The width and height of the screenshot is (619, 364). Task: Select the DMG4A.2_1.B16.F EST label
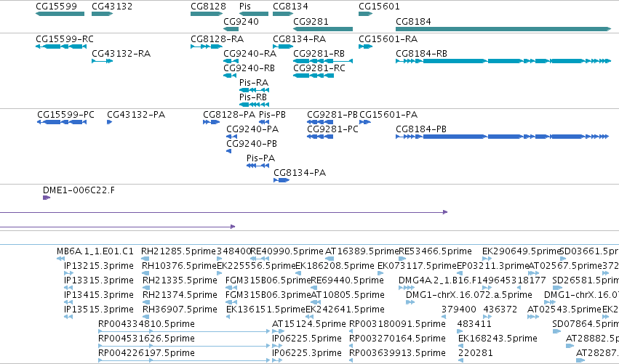[438, 280]
